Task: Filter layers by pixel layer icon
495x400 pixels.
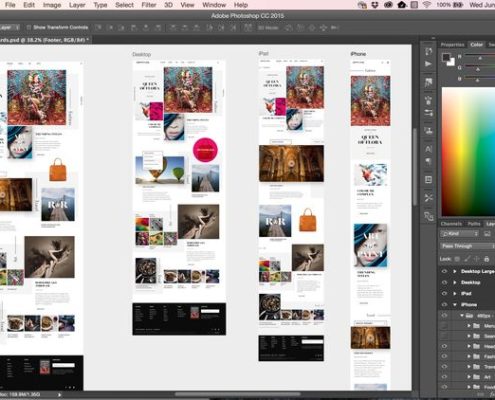Action: [x=487, y=234]
